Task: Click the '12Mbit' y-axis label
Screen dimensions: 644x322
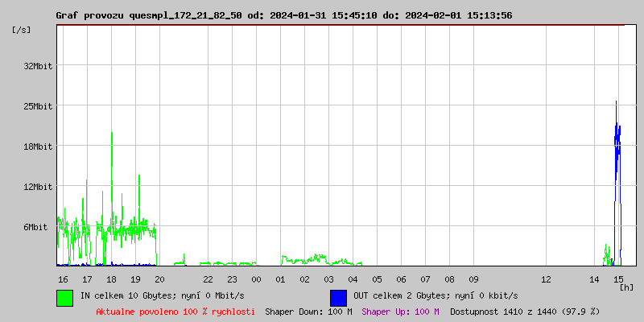Action: pyautogui.click(x=38, y=187)
